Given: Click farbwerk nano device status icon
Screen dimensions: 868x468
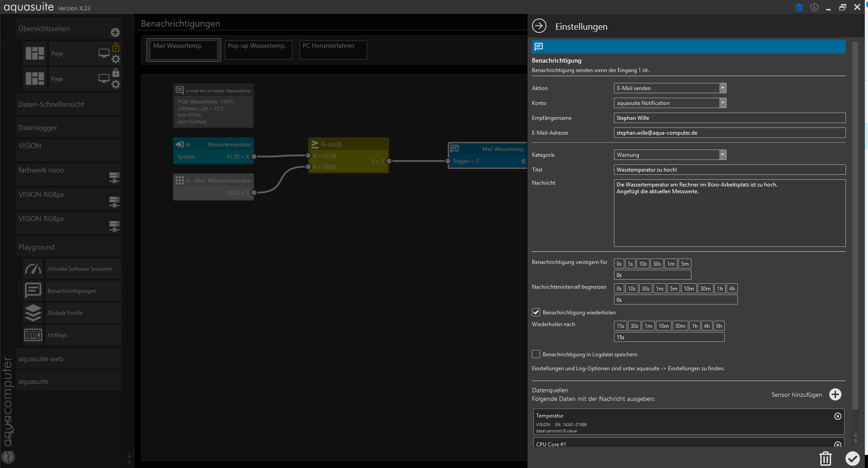Looking at the screenshot, I should point(114,177).
